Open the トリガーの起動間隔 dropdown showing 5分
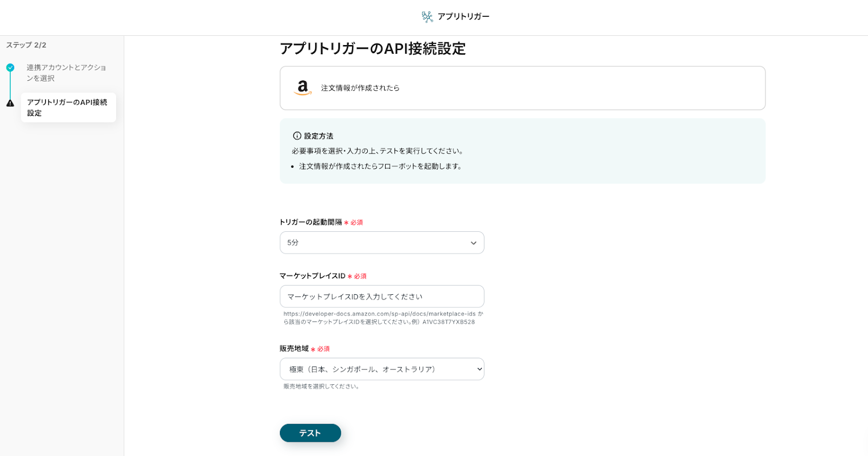This screenshot has height=456, width=868. 382,243
